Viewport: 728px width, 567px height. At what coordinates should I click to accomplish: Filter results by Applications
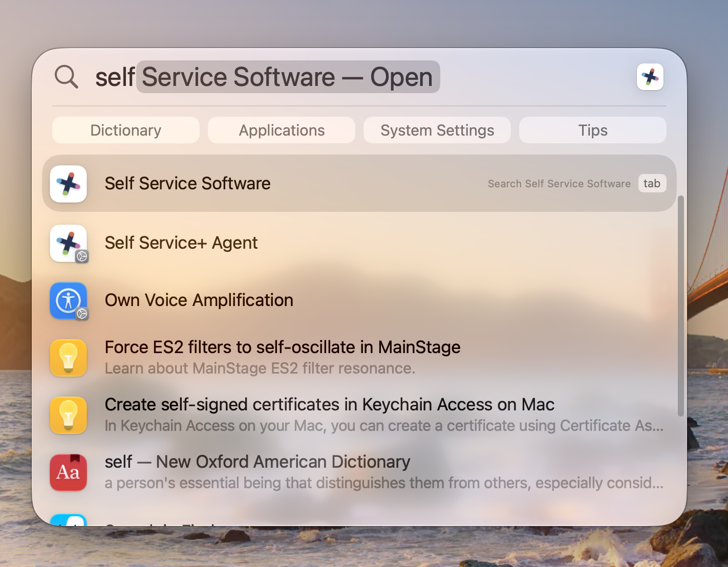point(282,130)
